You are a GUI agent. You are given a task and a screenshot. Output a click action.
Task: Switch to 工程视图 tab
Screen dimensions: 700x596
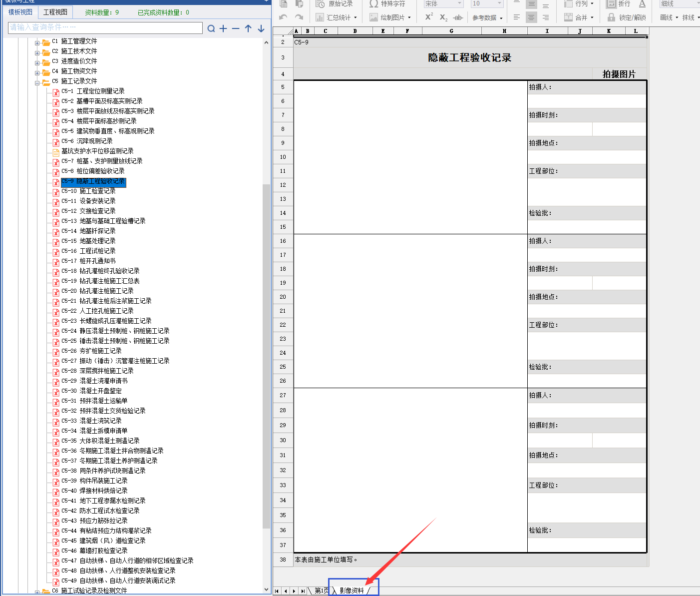(55, 12)
